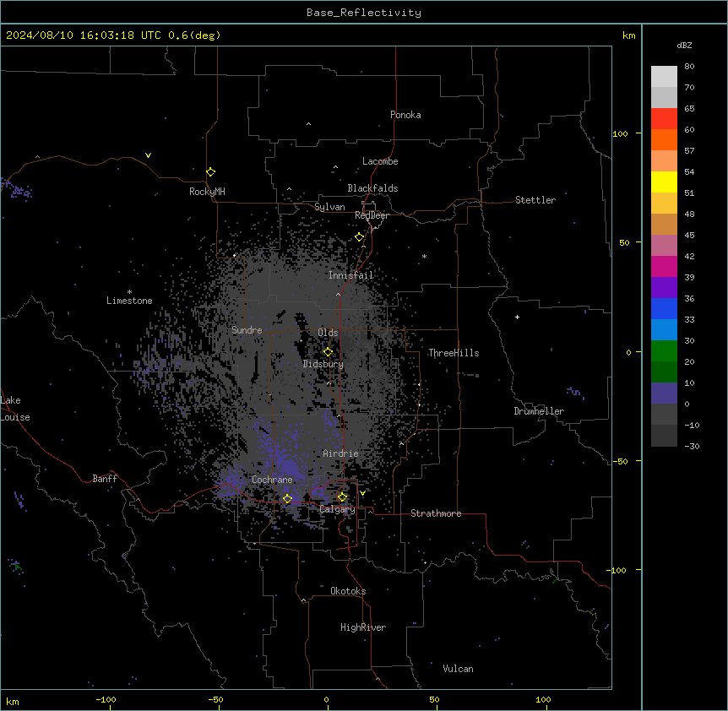Pick the purple 39-36 dBZ legend swatch

click(664, 288)
